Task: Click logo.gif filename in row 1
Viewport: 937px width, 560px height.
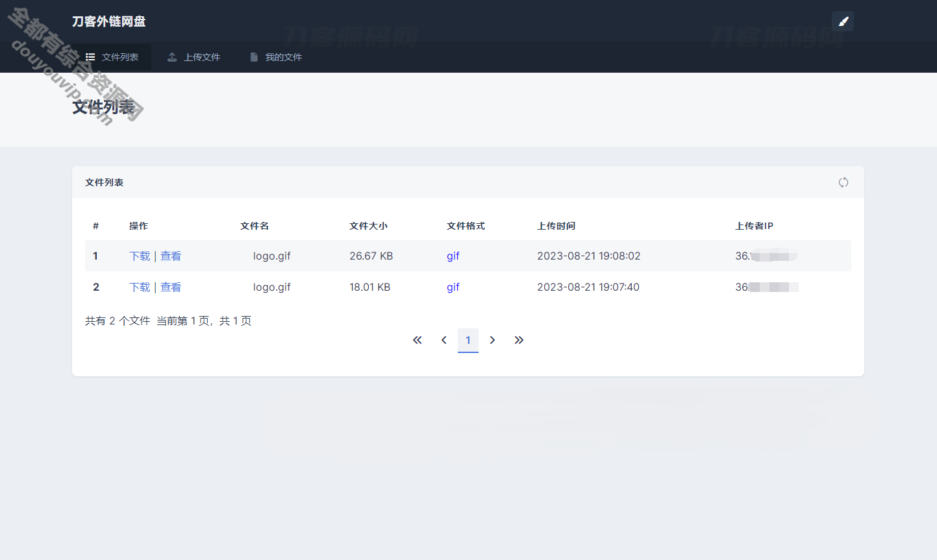Action: click(272, 256)
